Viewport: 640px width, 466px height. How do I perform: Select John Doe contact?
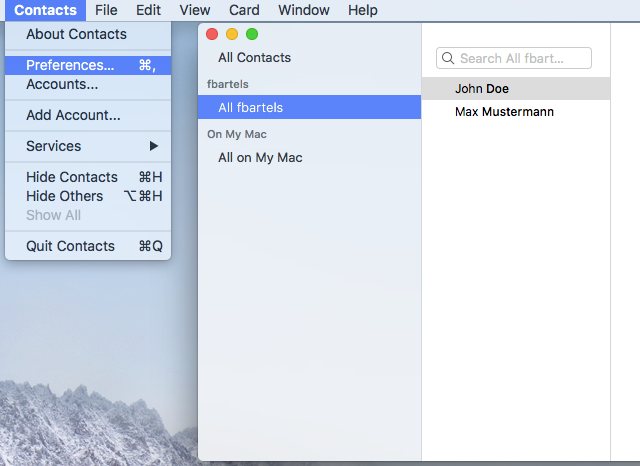(x=516, y=89)
